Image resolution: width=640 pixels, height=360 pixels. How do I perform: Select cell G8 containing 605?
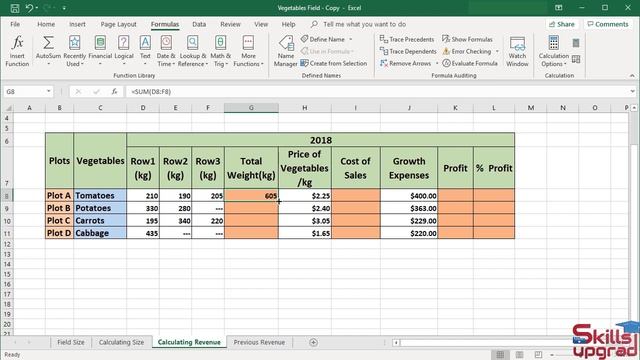pos(251,196)
